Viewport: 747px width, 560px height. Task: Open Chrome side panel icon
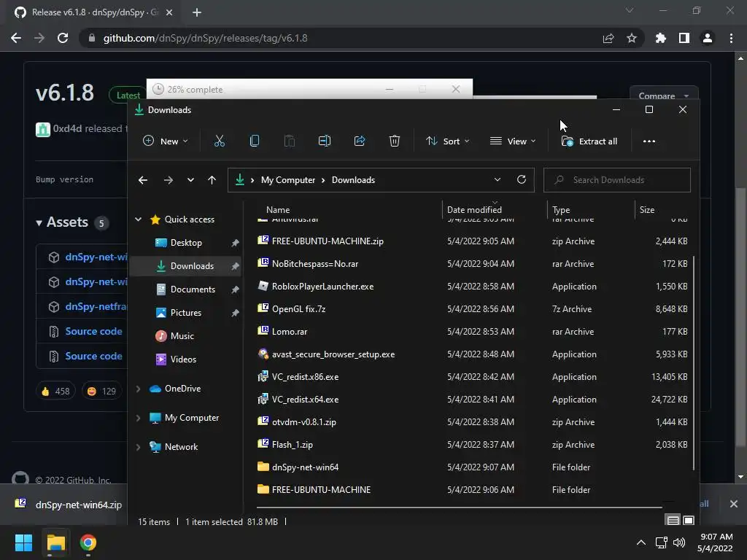[684, 38]
